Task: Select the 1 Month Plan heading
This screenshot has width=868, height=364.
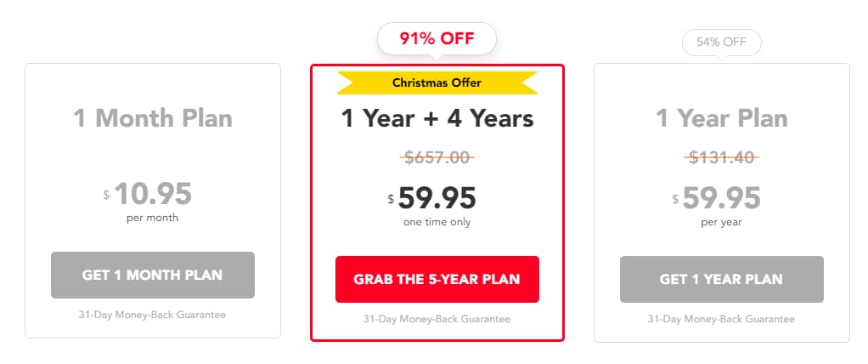Action: tap(153, 117)
